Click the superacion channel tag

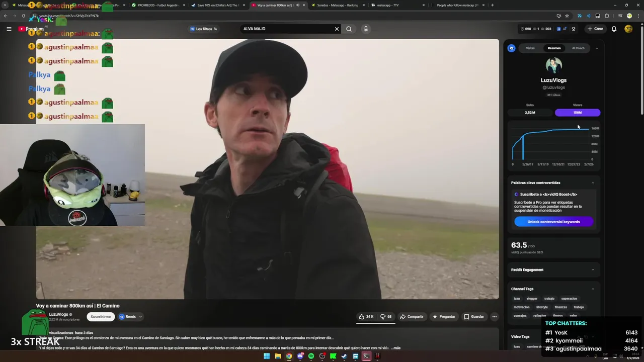(x=569, y=299)
